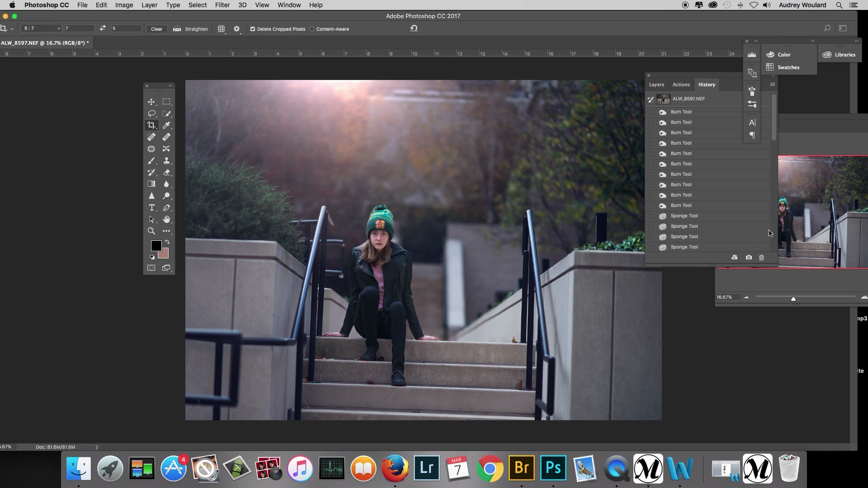868x488 pixels.
Task: Set history brush source for last Burn Tool
Action: (651, 206)
